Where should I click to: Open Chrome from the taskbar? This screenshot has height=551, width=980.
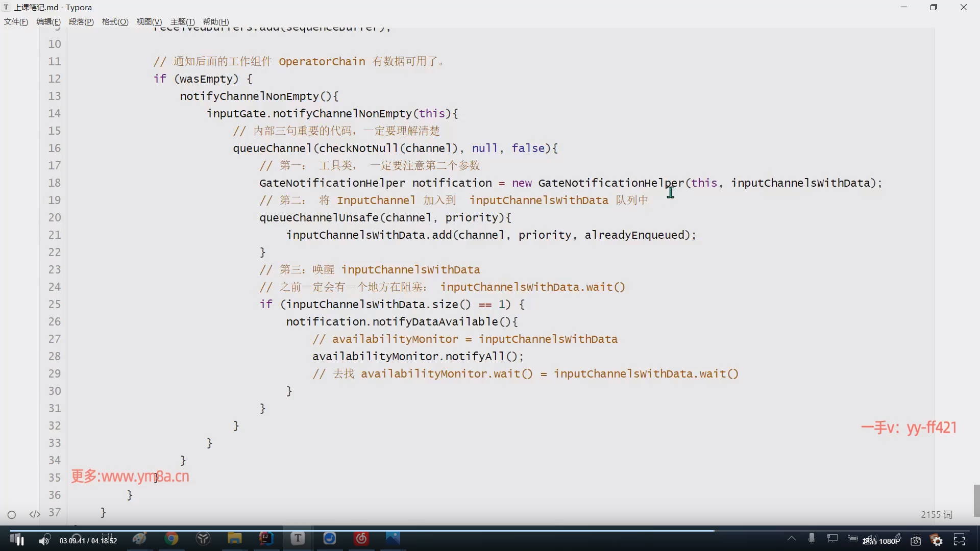coord(171,538)
